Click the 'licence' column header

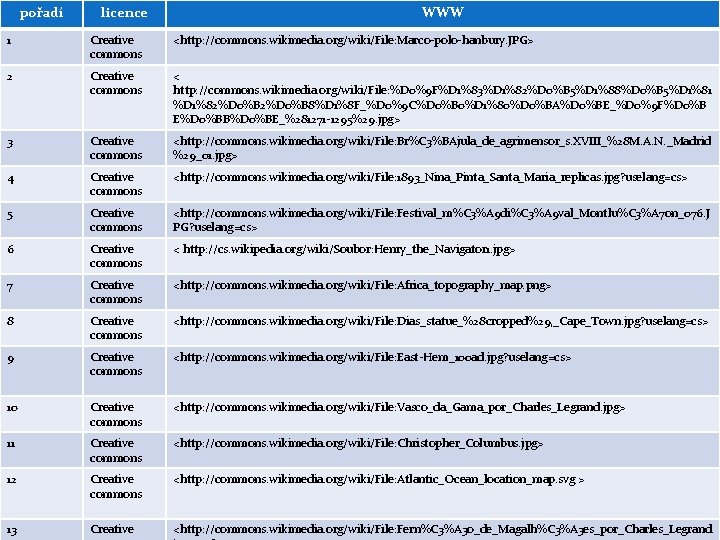pos(124,13)
